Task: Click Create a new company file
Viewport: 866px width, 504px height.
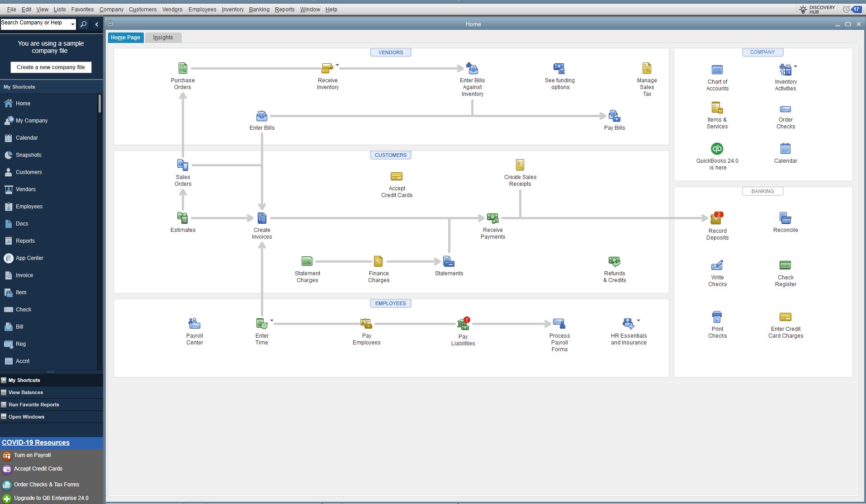Action: click(51, 67)
